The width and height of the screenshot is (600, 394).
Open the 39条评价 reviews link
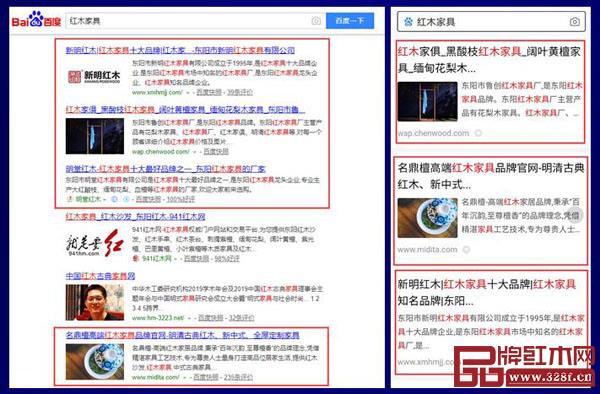[x=240, y=92]
